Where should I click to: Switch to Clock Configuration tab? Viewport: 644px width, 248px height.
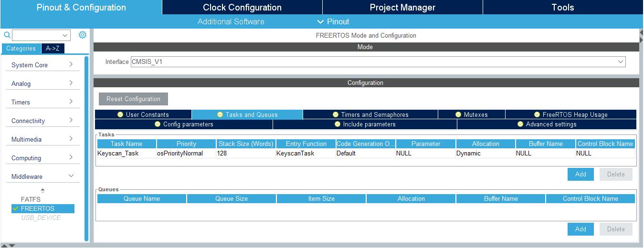242,8
